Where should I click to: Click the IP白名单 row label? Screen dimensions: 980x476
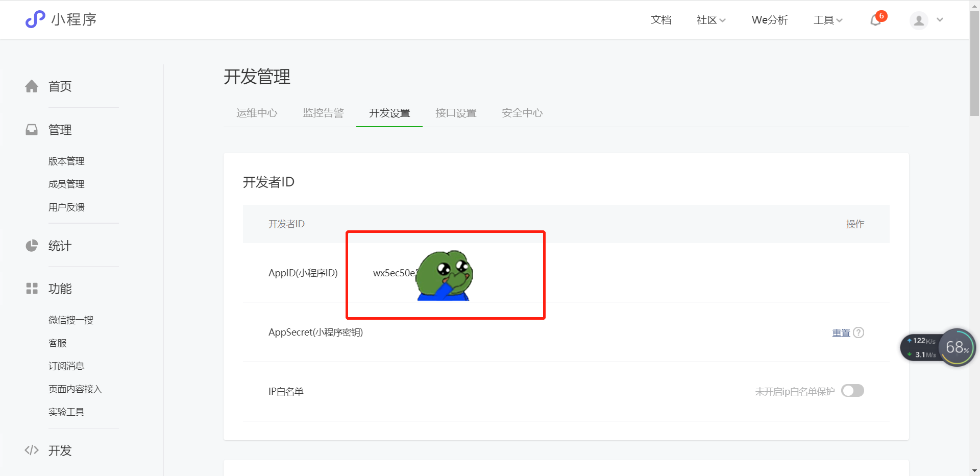pyautogui.click(x=286, y=391)
